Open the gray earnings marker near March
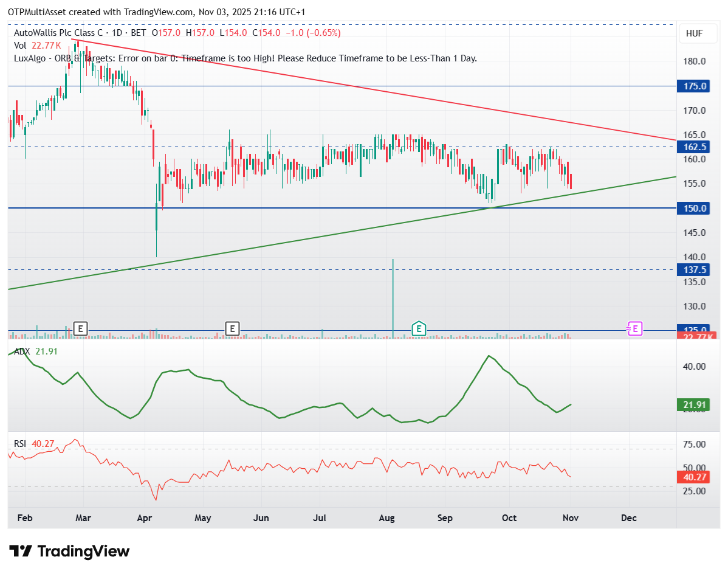Image resolution: width=728 pixels, height=574 pixels. tap(80, 329)
